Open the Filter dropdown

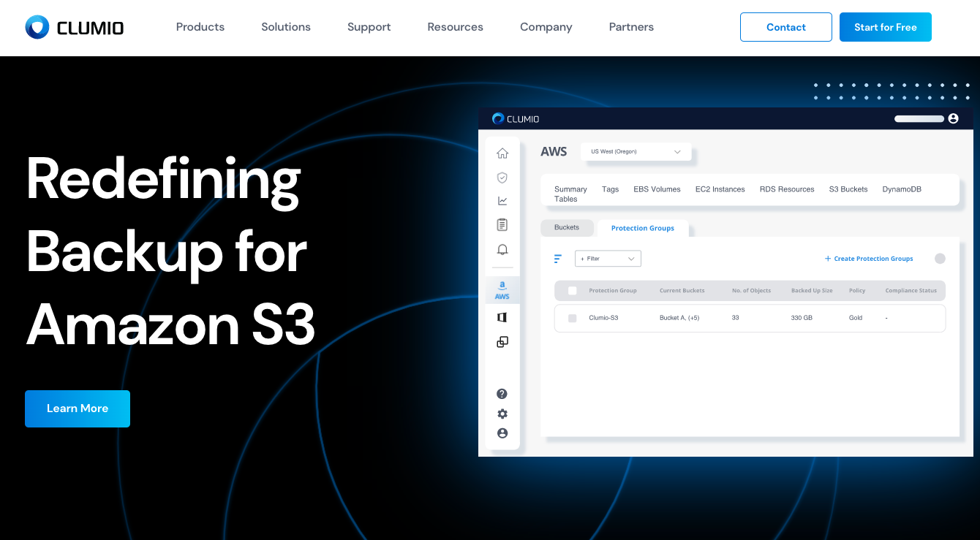click(608, 259)
